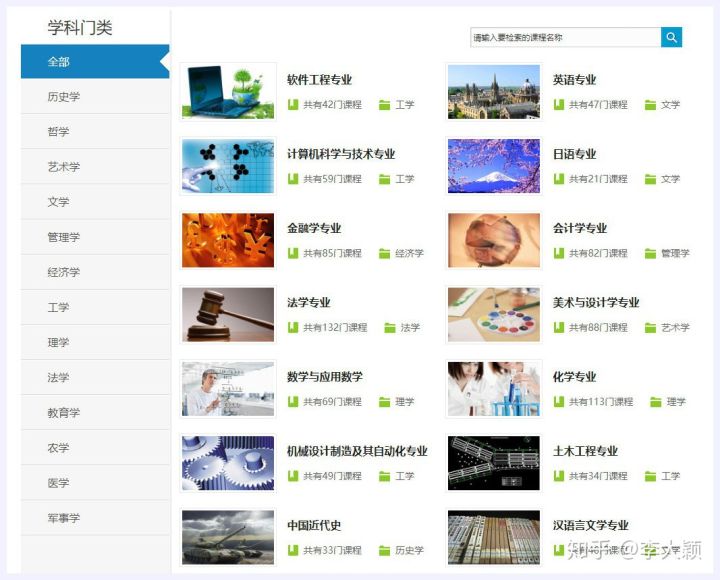The height and width of the screenshot is (580, 720).
Task: Select the 军事学 category
Action: (x=95, y=518)
